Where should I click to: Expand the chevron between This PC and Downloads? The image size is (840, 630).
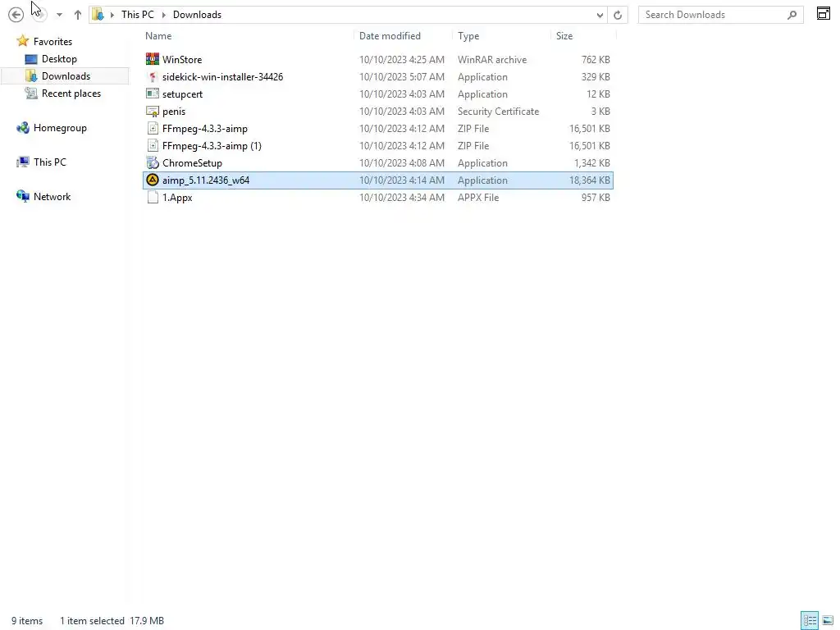164,15
